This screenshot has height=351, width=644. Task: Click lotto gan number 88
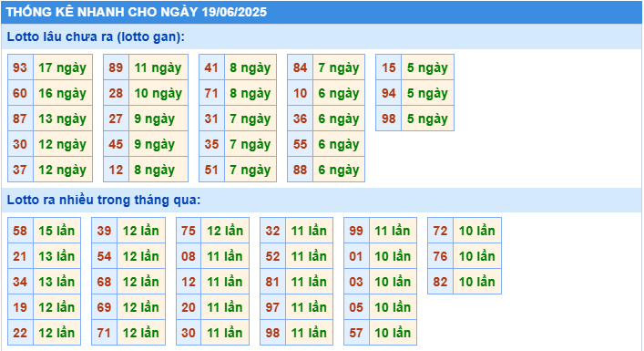point(301,170)
